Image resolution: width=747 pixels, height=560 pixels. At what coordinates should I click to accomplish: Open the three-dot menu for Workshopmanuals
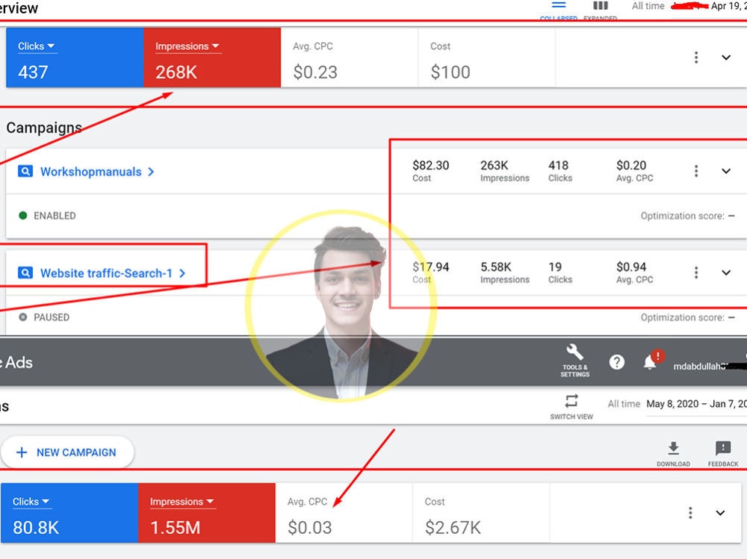[x=696, y=171]
